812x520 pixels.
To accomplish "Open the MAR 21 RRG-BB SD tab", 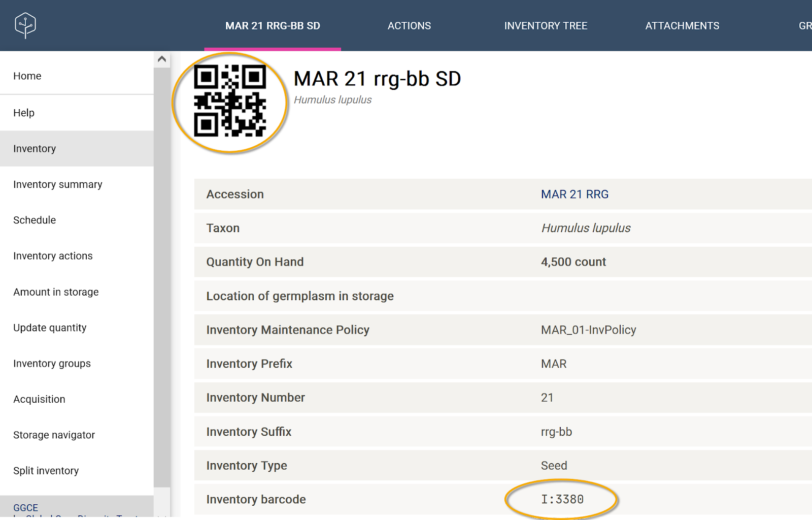I will [273, 26].
